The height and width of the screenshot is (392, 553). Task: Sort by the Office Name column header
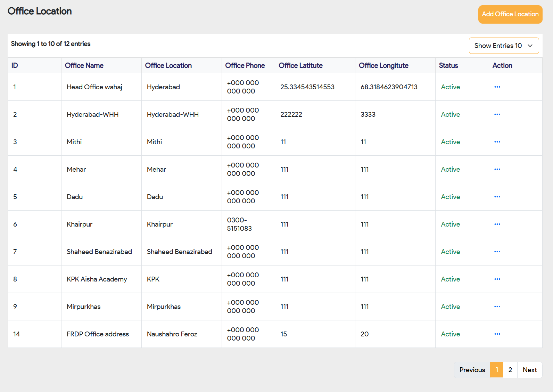[x=84, y=65]
